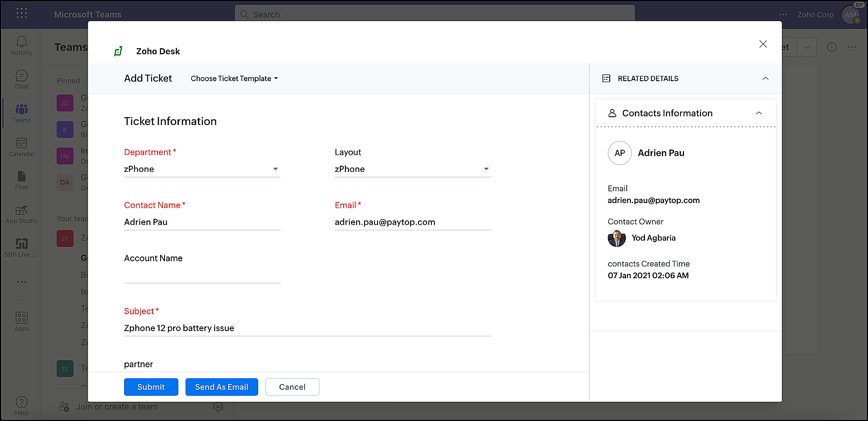The image size is (868, 421).
Task: Click the Related Details panel icon
Action: (606, 79)
